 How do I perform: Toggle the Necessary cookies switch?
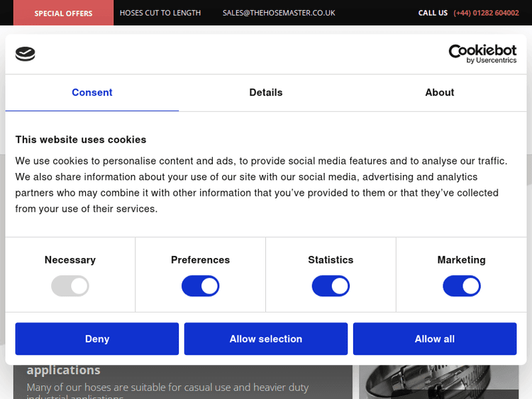click(x=70, y=286)
